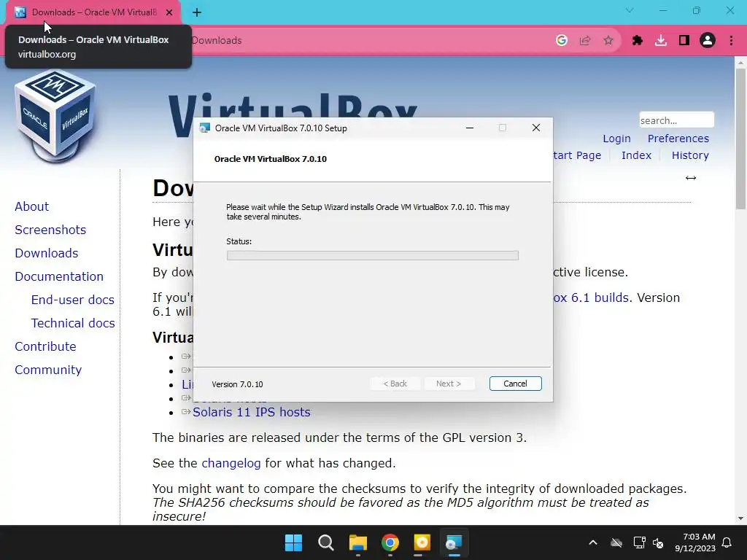747x560 pixels.
Task: Click the VirtualBox cube logo on the webpage
Action: tap(55, 116)
